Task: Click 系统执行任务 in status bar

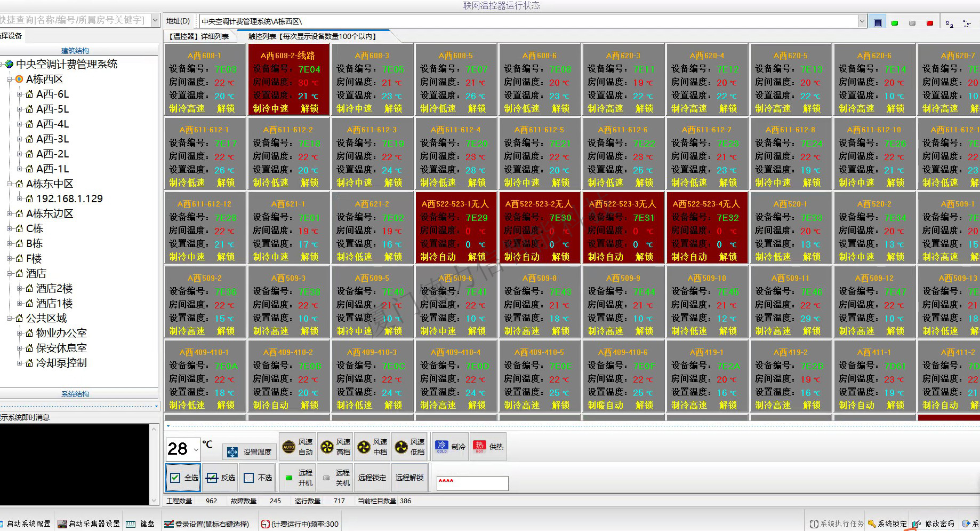Action: pyautogui.click(x=837, y=524)
